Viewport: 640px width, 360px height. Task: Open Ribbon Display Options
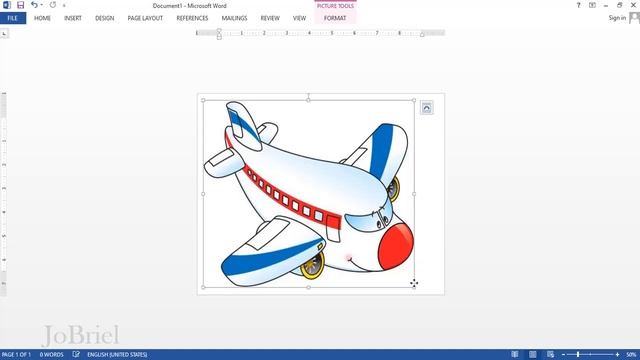pyautogui.click(x=592, y=5)
